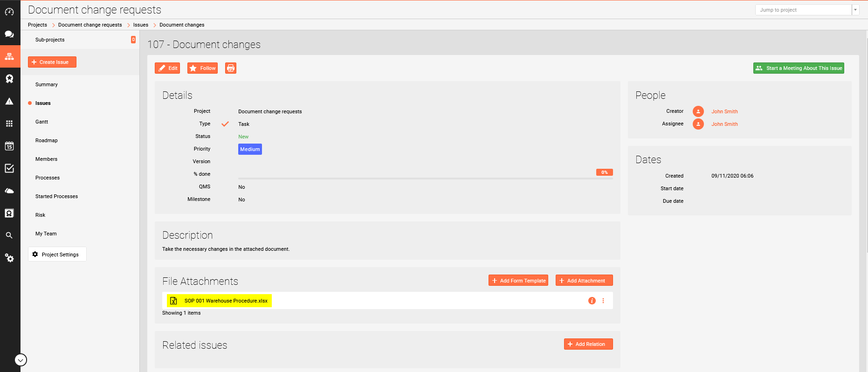Open the chat bubbles icon in sidebar

coord(9,34)
